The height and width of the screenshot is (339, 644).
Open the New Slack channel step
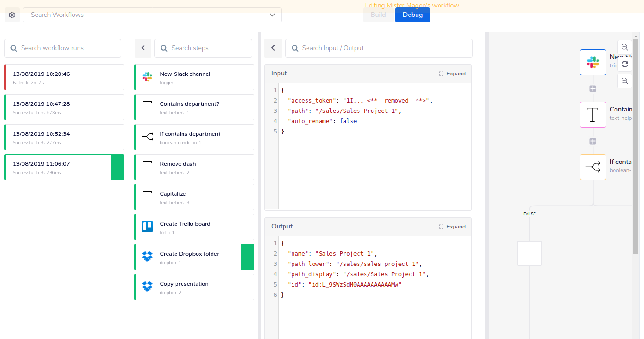click(194, 77)
